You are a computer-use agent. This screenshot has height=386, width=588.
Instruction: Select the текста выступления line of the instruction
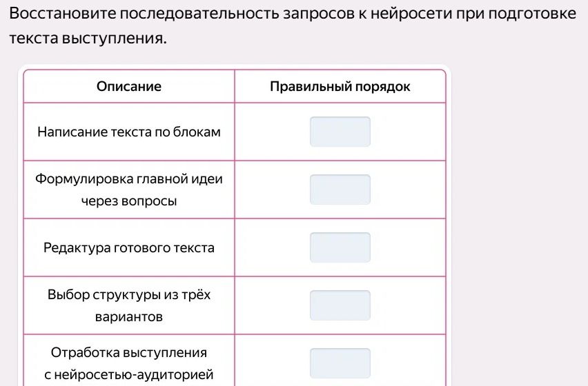tap(88, 38)
